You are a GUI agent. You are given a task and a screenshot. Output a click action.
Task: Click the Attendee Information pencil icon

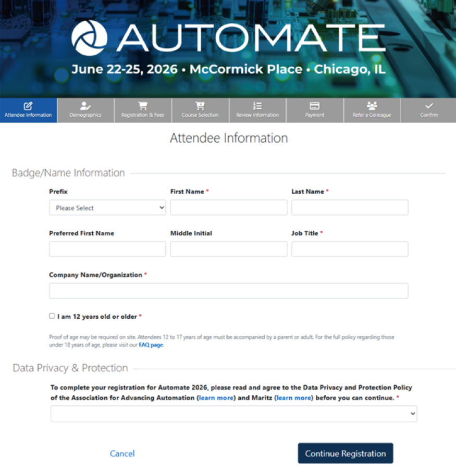point(28,106)
